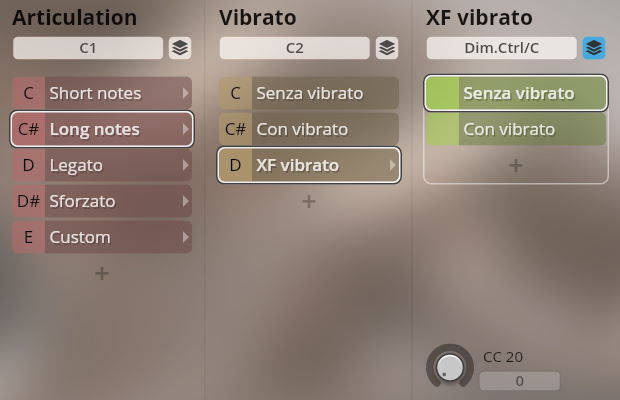620x400 pixels.
Task: Open the Dim.Ctrl/C assignment field
Action: pyautogui.click(x=501, y=47)
